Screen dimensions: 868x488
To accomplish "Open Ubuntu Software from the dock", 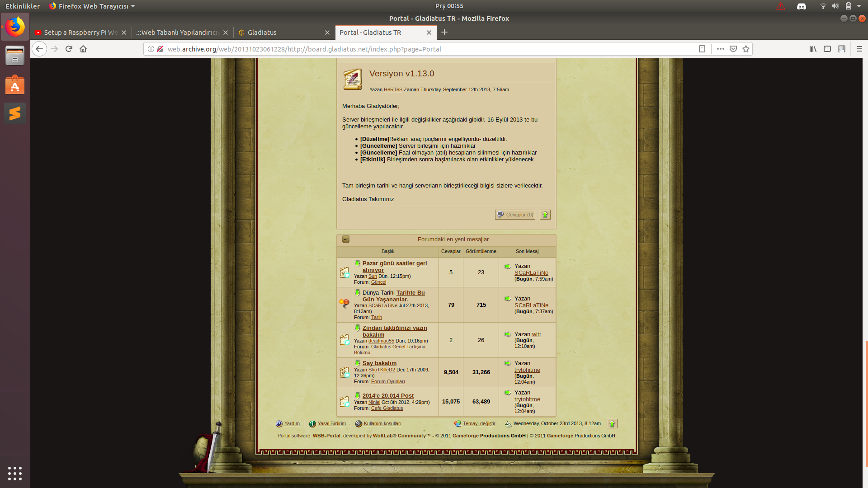I will (15, 84).
